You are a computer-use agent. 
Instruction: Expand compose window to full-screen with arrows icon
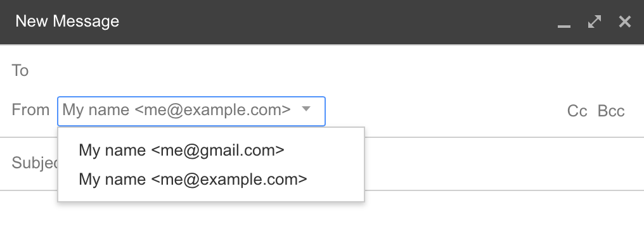click(595, 22)
